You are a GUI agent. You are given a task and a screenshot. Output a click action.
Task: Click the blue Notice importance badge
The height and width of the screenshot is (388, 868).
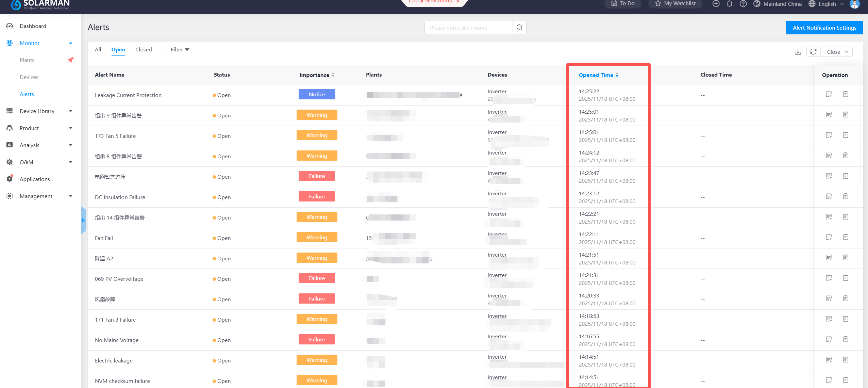[x=317, y=94]
